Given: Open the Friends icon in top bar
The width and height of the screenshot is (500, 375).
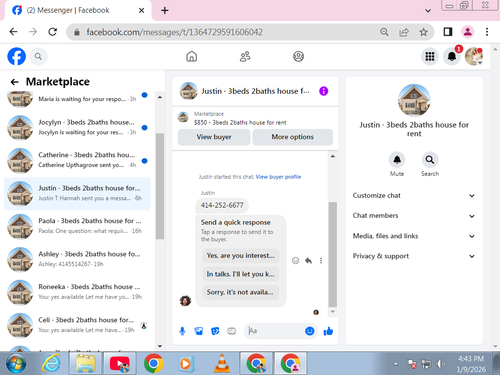Looking at the screenshot, I should point(245,56).
